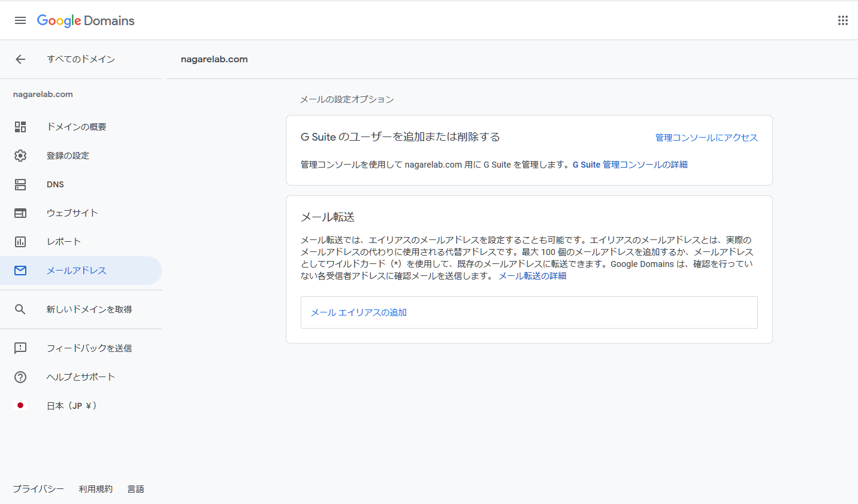Click メールの設定オプション heading
Image resolution: width=858 pixels, height=504 pixels.
click(x=347, y=99)
